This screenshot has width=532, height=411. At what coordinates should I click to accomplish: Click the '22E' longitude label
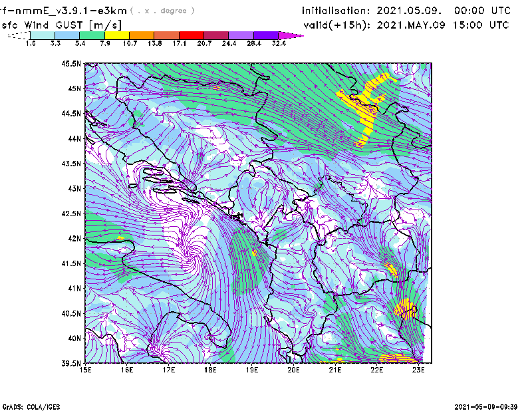click(x=376, y=370)
